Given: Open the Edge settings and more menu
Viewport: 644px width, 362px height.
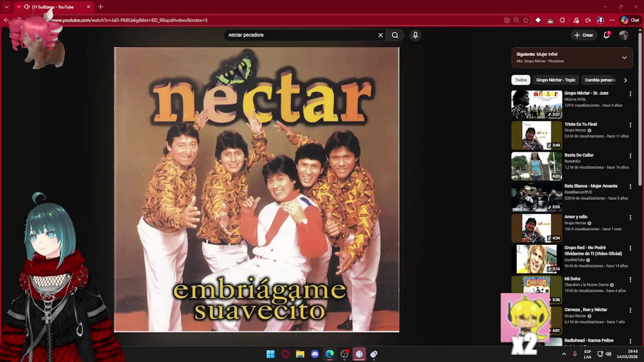Looking at the screenshot, I should [612, 20].
